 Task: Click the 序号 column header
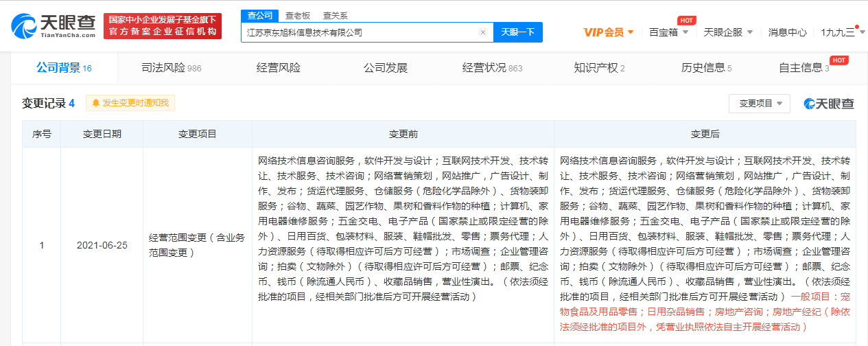coord(42,135)
